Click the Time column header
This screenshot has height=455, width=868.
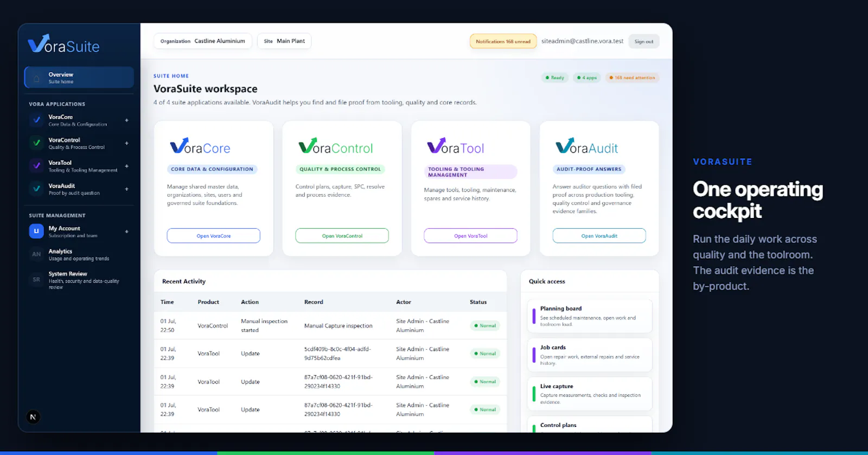click(167, 302)
